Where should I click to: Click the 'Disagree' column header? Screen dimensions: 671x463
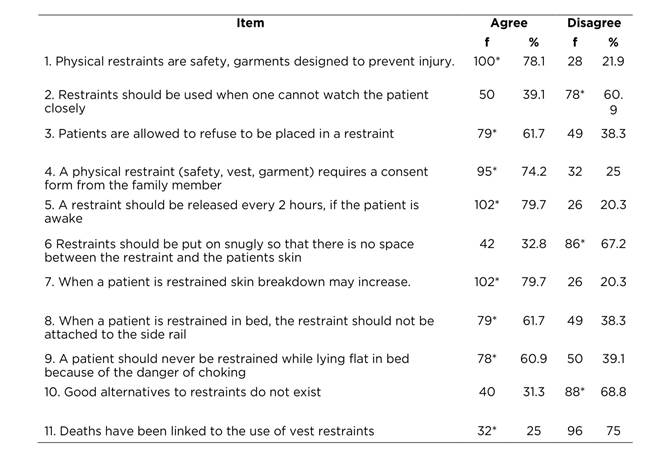tap(594, 23)
